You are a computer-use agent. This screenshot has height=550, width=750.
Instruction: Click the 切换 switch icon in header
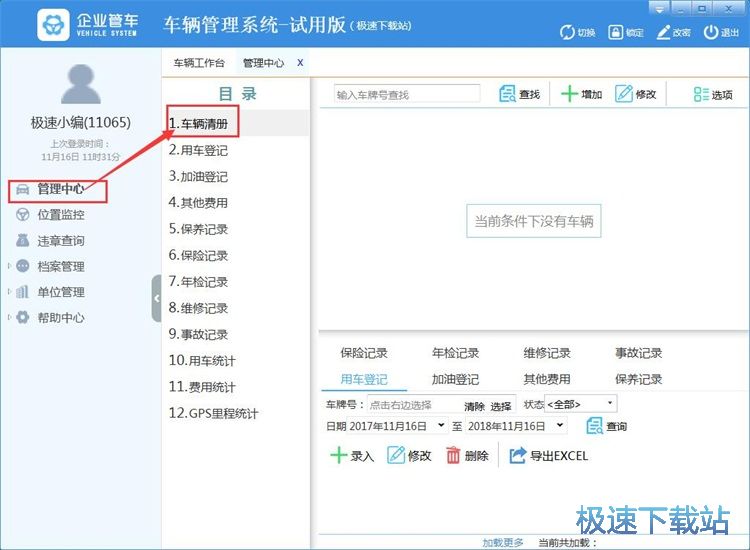pyautogui.click(x=567, y=32)
